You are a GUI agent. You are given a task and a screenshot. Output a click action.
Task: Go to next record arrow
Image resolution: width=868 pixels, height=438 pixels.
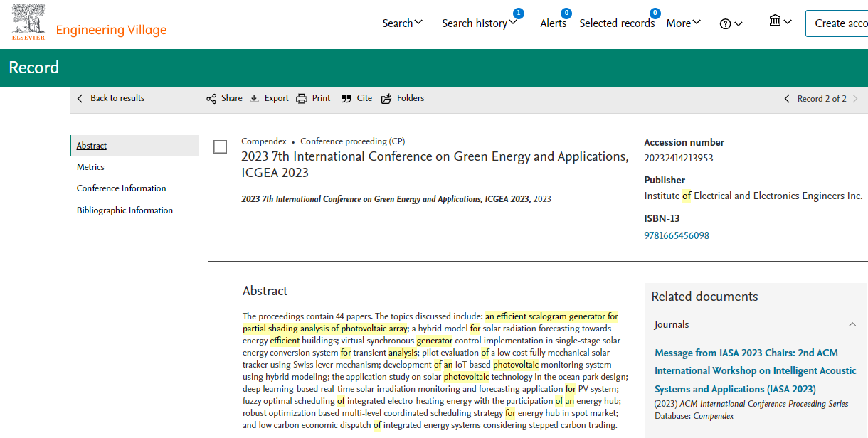point(855,99)
